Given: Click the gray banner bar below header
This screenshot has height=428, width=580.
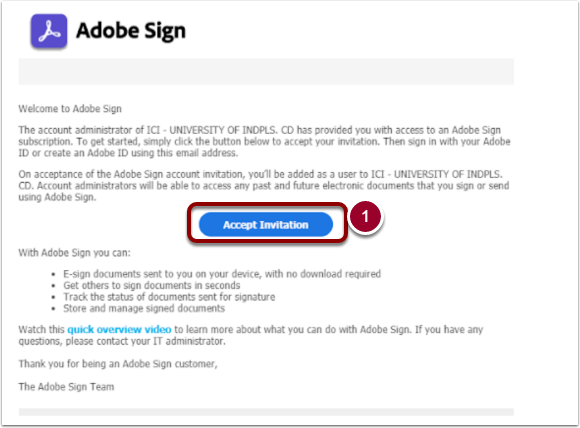Looking at the screenshot, I should (266, 71).
